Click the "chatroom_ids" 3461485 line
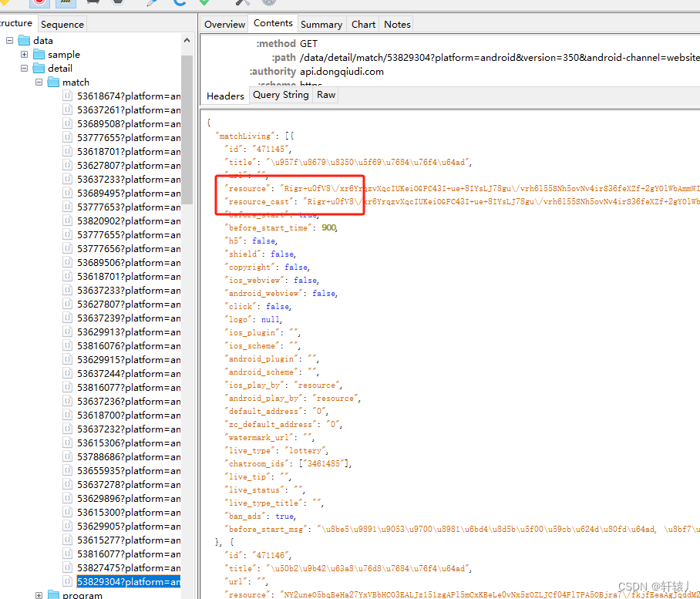Image resolution: width=700 pixels, height=599 pixels. click(290, 463)
